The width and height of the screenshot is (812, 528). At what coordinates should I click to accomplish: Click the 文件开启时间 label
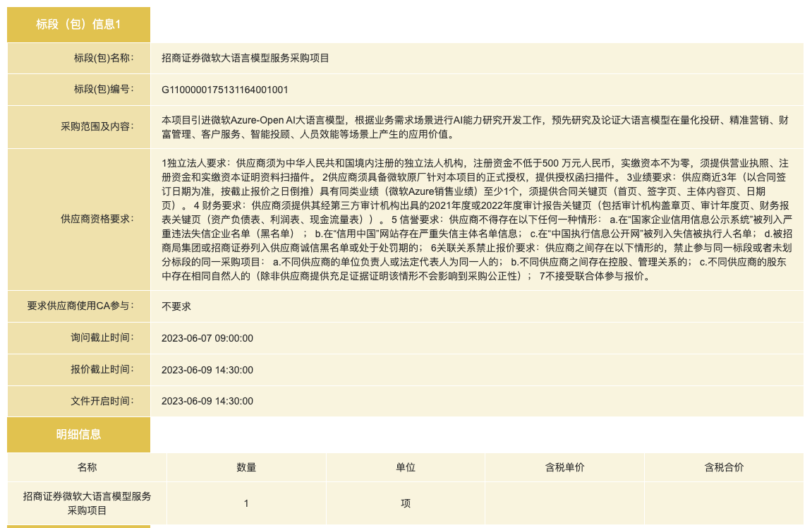(102, 400)
